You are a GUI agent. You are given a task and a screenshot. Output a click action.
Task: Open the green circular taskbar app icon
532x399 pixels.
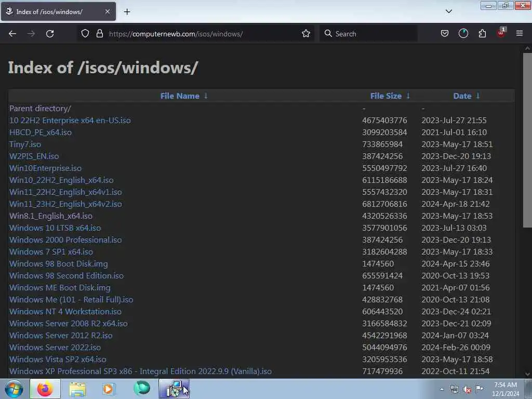pos(142,388)
